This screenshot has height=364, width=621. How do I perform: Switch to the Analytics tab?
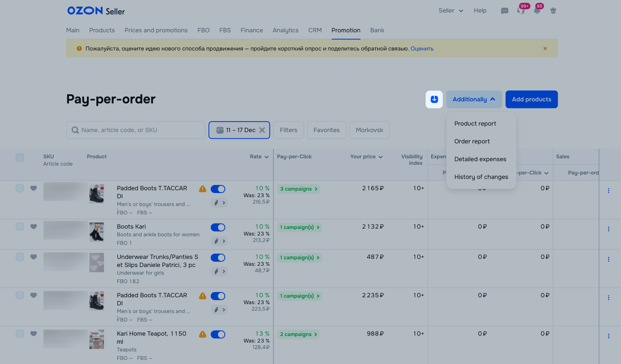pyautogui.click(x=285, y=30)
